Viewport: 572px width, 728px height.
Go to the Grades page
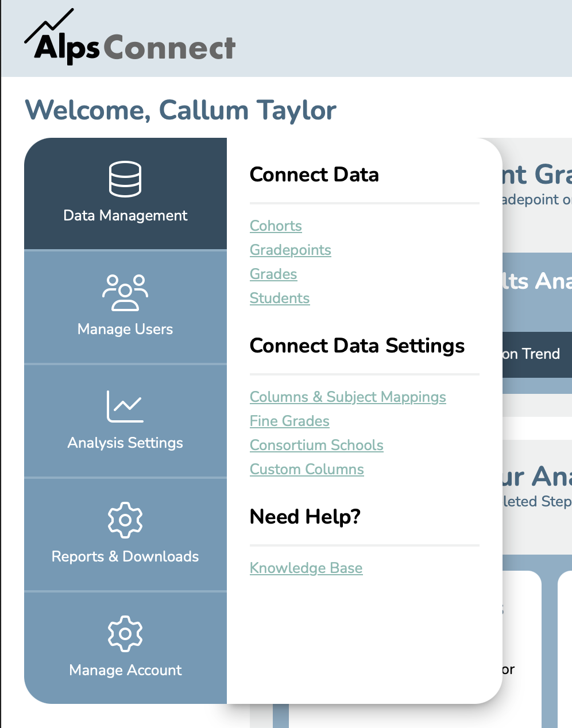(x=273, y=274)
